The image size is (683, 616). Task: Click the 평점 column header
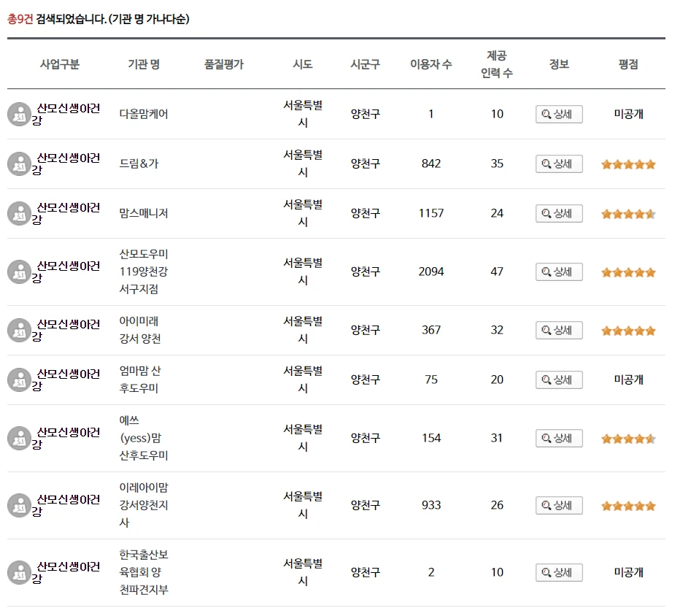628,63
